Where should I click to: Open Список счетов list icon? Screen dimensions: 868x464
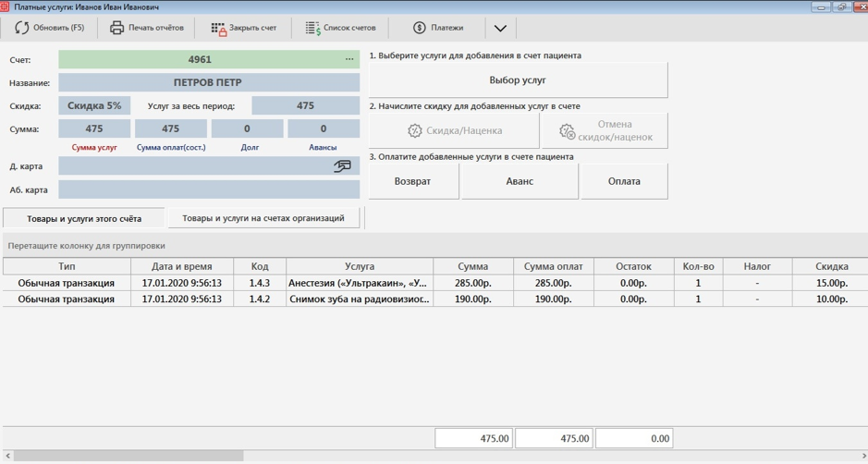tap(312, 29)
